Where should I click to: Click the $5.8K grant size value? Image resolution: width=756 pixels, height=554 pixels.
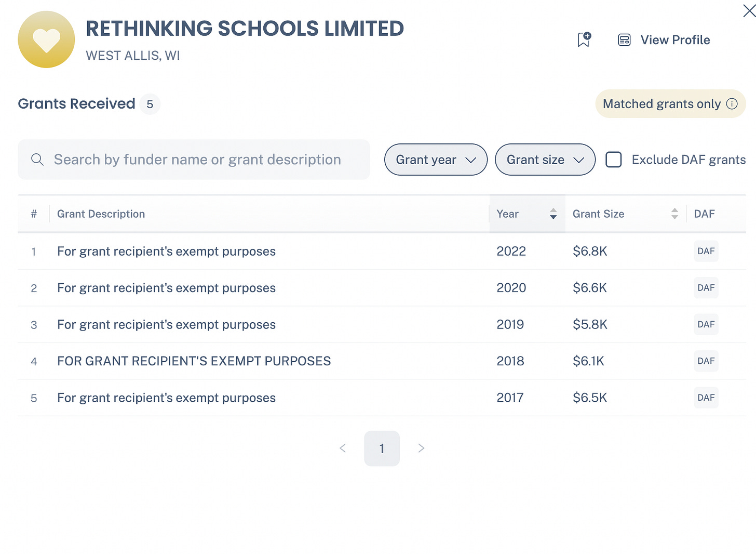[590, 325]
